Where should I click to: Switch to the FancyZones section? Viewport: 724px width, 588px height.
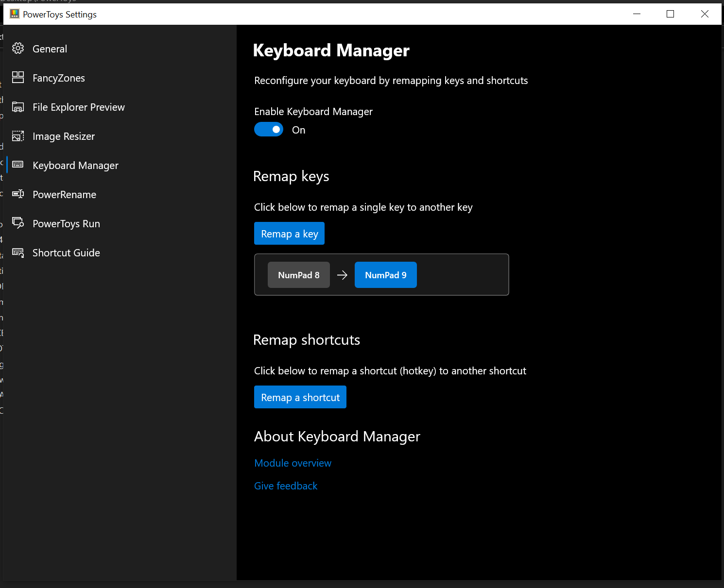tap(59, 78)
